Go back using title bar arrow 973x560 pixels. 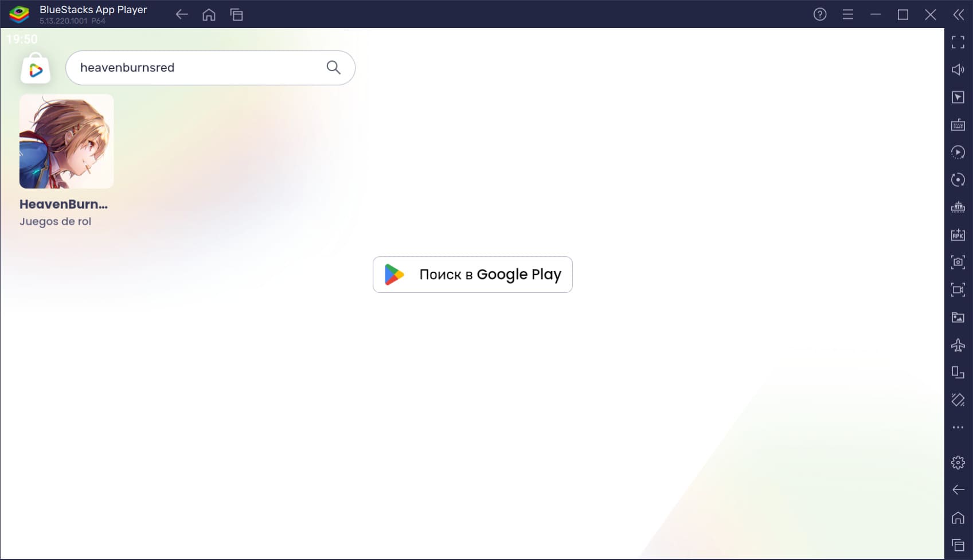point(182,15)
